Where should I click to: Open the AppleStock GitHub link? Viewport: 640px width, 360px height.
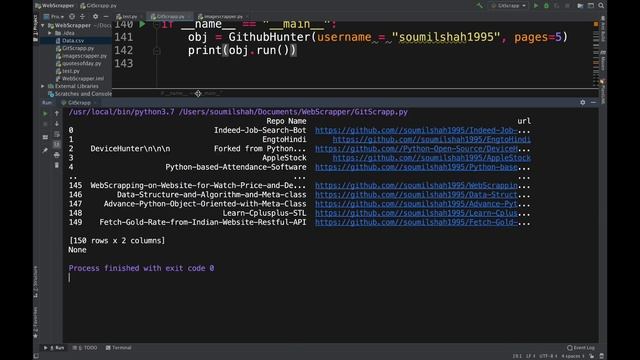coord(431,158)
